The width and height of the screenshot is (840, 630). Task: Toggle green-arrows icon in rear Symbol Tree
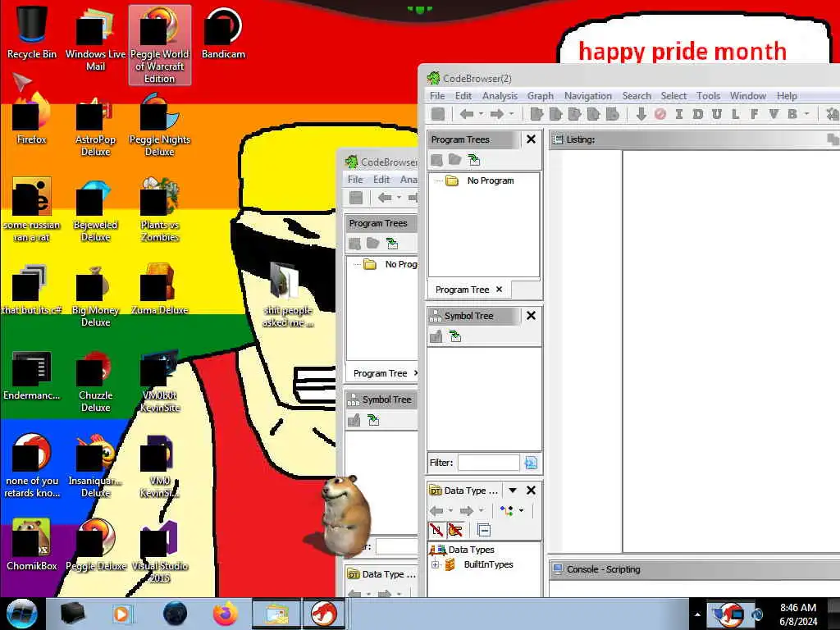click(373, 421)
